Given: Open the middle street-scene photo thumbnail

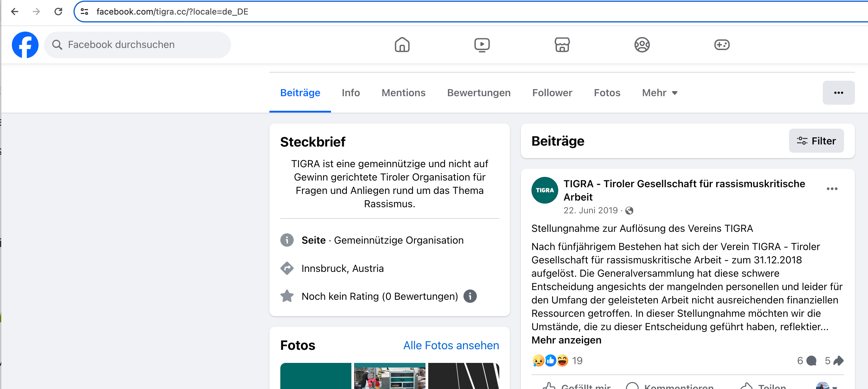Looking at the screenshot, I should [390, 376].
